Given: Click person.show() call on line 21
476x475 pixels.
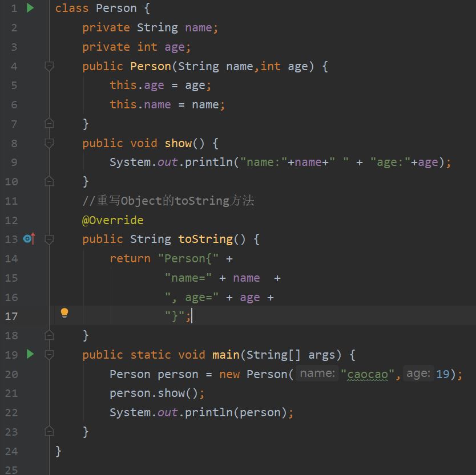Looking at the screenshot, I should [157, 393].
